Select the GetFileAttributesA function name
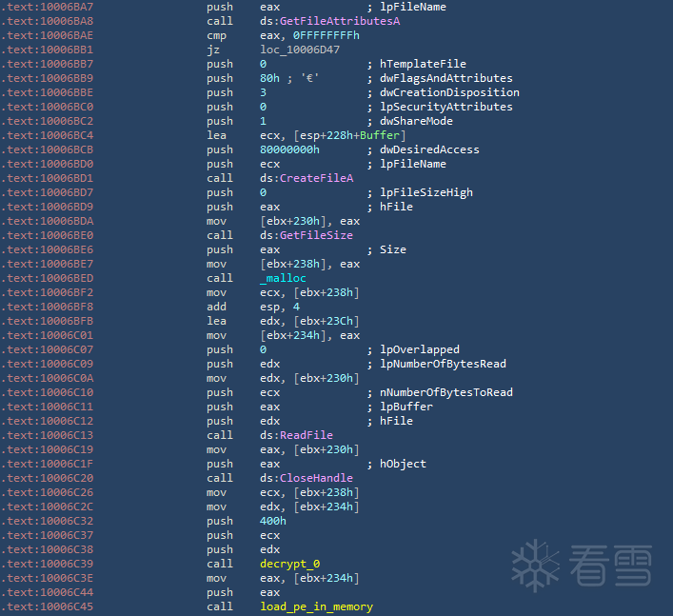 point(340,21)
